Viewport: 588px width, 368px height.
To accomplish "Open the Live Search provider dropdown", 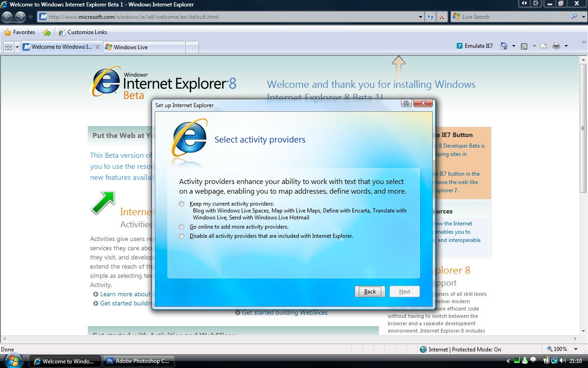I will pos(582,17).
